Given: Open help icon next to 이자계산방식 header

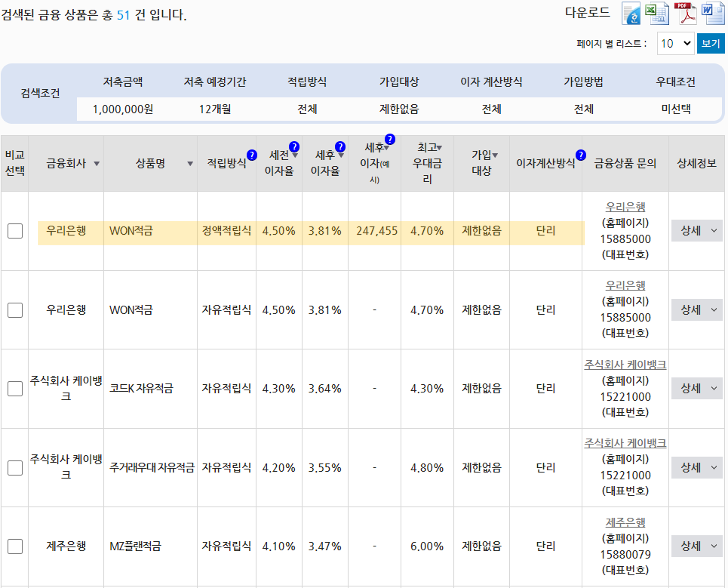Looking at the screenshot, I should [581, 155].
